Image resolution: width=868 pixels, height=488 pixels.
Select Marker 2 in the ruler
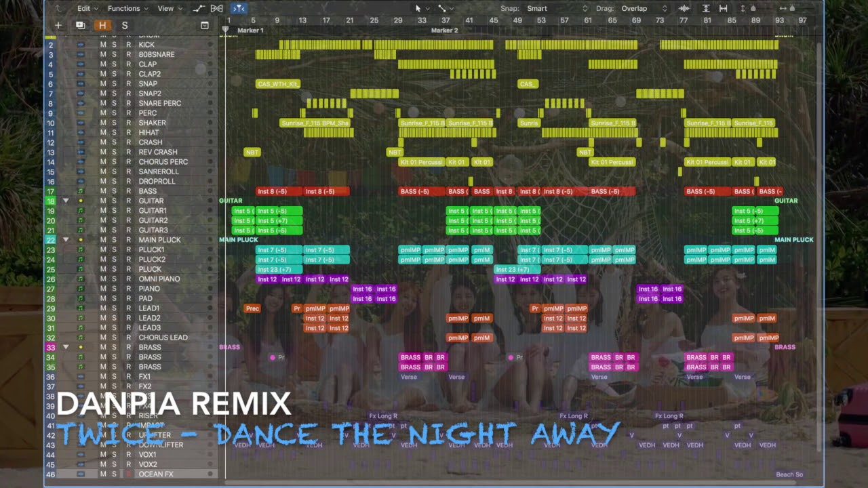(x=444, y=30)
